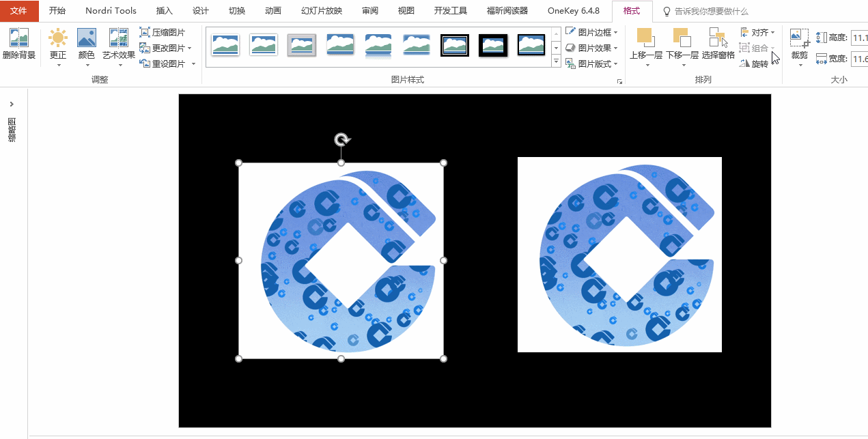
Task: Open the 图片样式 dialog launcher
Action: (620, 81)
